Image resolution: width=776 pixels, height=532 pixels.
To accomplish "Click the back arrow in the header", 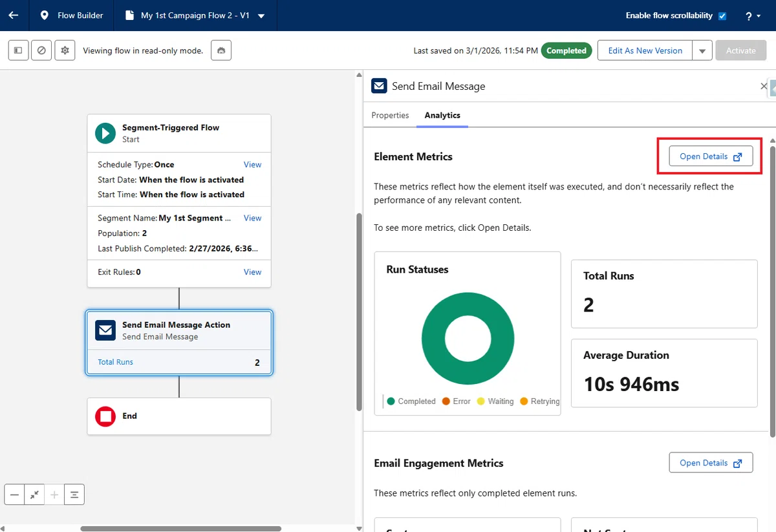I will click(13, 16).
